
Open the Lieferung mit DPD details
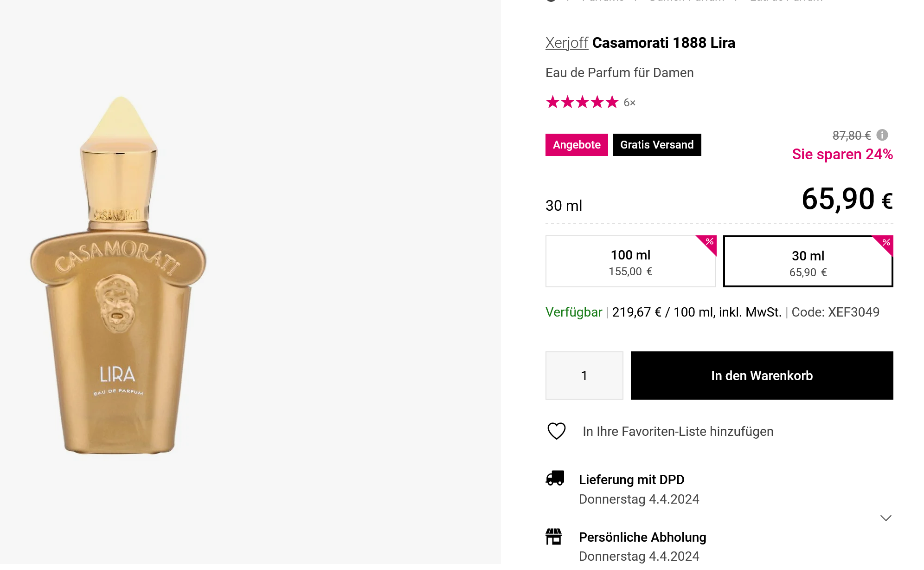[631, 479]
